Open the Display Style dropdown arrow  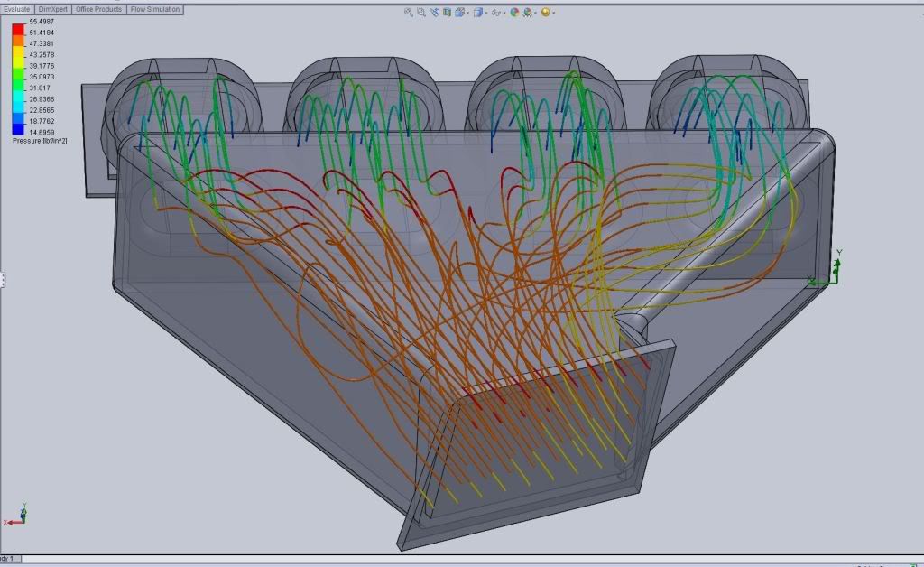point(486,13)
